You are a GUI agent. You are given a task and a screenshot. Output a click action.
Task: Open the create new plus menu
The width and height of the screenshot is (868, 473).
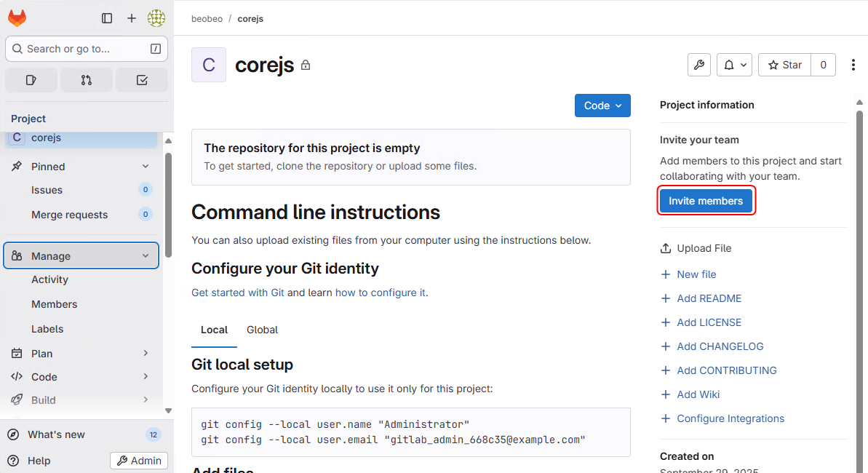pyautogui.click(x=132, y=18)
